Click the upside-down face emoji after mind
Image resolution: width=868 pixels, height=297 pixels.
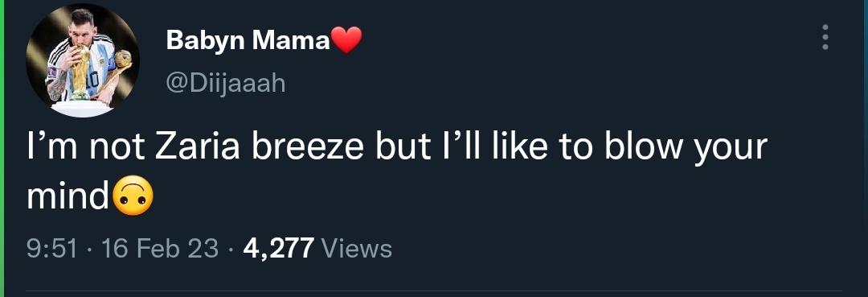pyautogui.click(x=133, y=198)
